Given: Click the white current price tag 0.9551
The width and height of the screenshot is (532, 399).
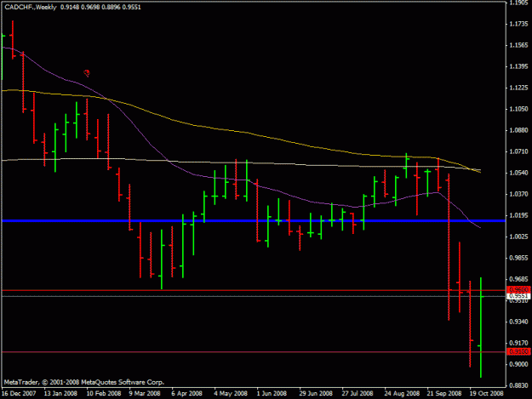Looking at the screenshot, I should [x=518, y=296].
